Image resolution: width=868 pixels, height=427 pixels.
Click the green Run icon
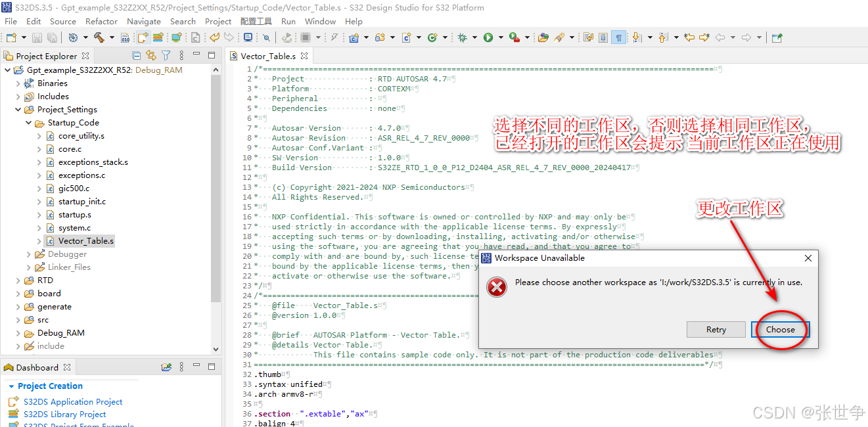pyautogui.click(x=488, y=37)
